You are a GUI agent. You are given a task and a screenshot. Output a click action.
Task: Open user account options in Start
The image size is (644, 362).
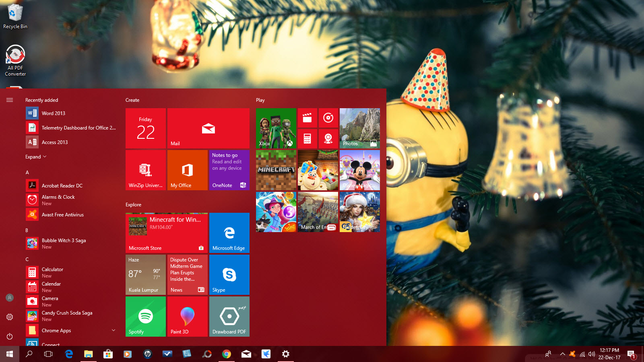[10, 298]
